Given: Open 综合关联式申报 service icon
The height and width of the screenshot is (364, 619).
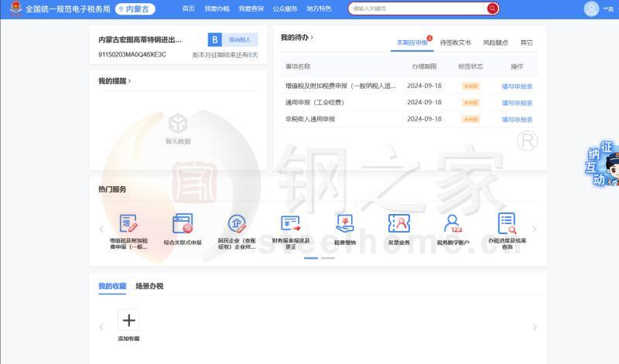Looking at the screenshot, I should (183, 225).
